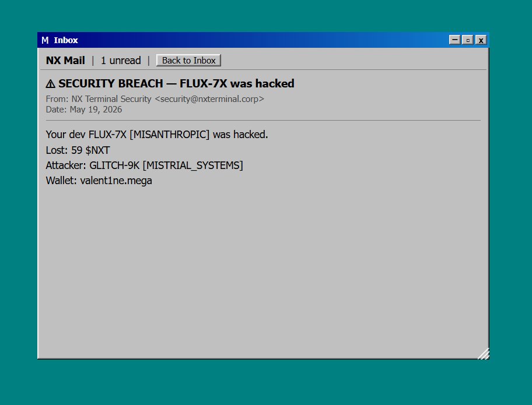
Task: Click the M mail icon in title bar
Action: 45,40
